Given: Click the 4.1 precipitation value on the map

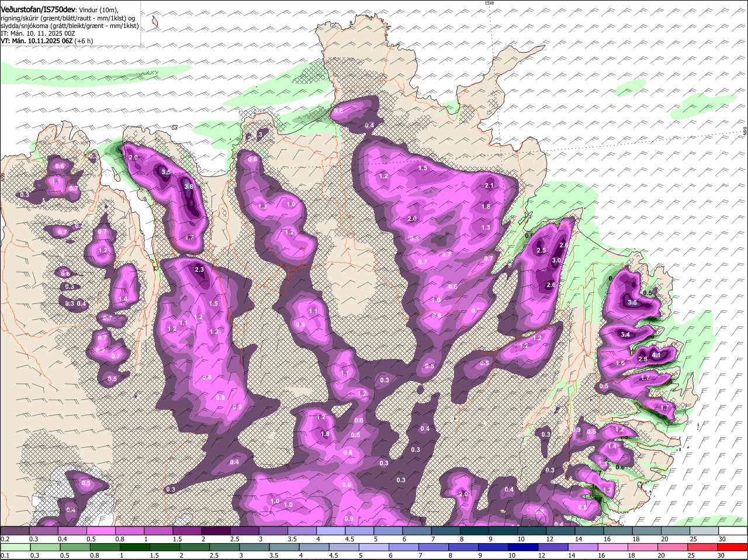Looking at the screenshot, I should pos(656,355).
